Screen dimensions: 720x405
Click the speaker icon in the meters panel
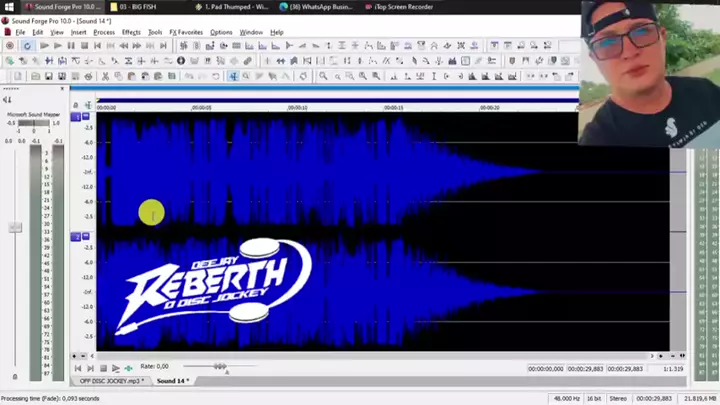pyautogui.click(x=7, y=100)
